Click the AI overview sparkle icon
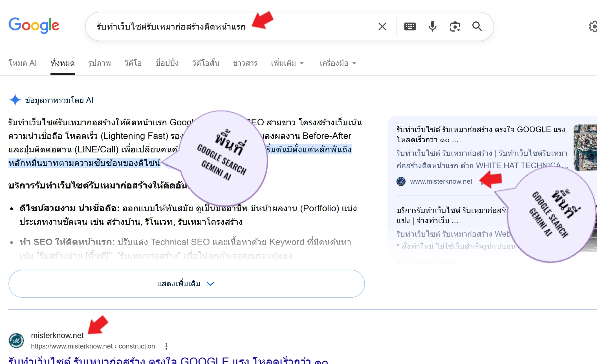The image size is (597, 364). (x=15, y=100)
